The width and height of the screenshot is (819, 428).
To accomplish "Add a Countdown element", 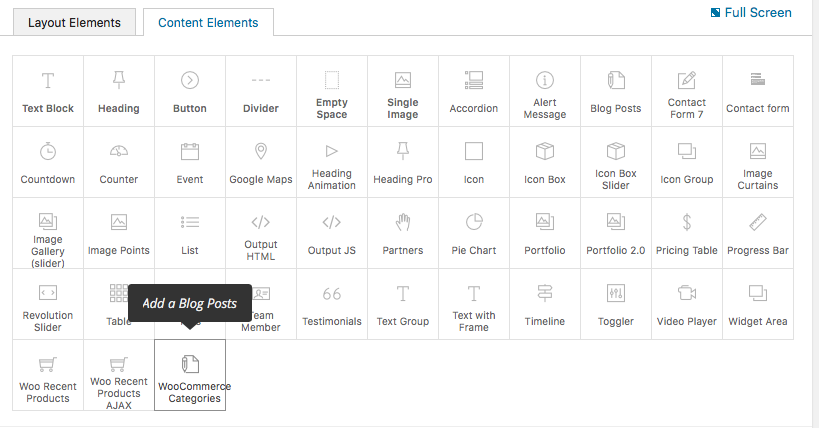I will 48,163.
